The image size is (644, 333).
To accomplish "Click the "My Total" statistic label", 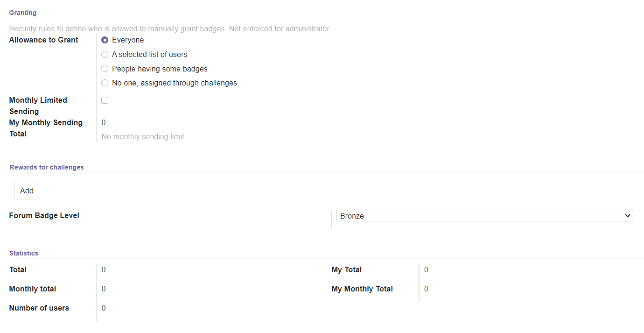I will 347,270.
